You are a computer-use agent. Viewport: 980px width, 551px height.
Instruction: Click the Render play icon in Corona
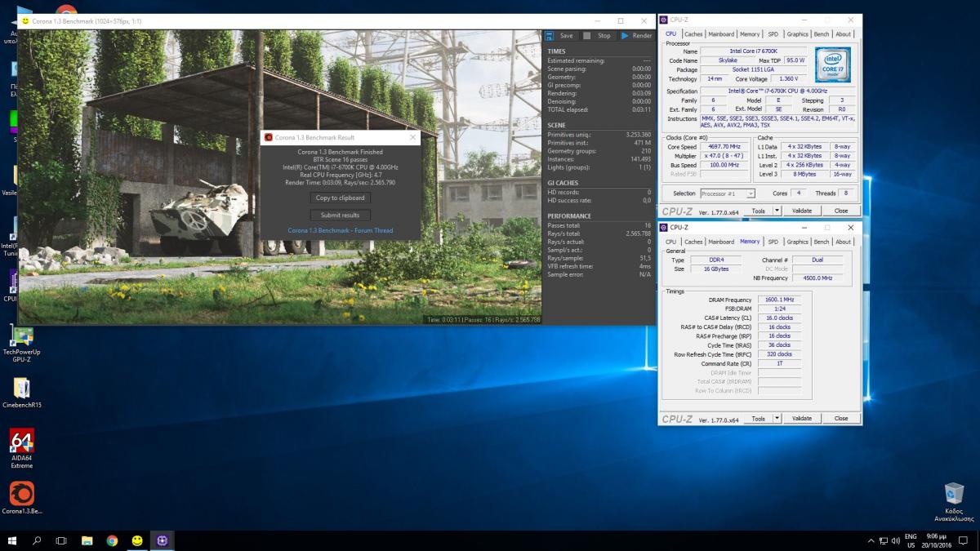click(x=625, y=35)
